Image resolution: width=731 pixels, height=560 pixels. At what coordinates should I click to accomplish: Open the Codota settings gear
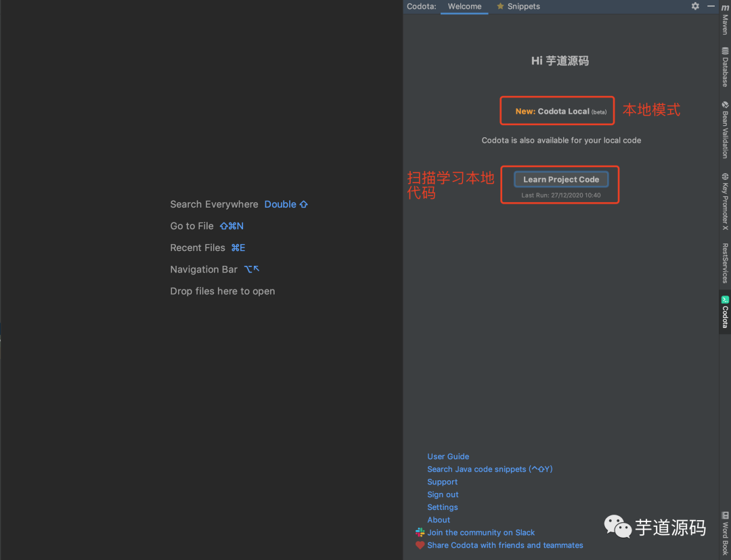coord(695,6)
